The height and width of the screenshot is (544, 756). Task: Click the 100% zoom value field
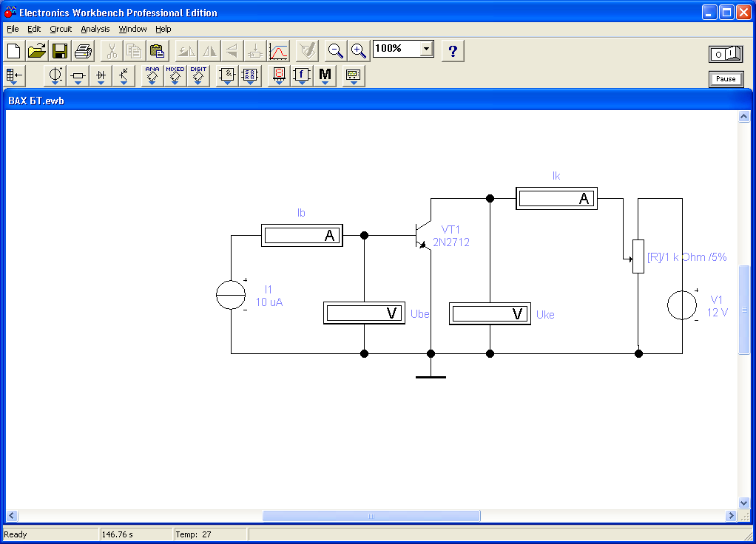pyautogui.click(x=396, y=49)
